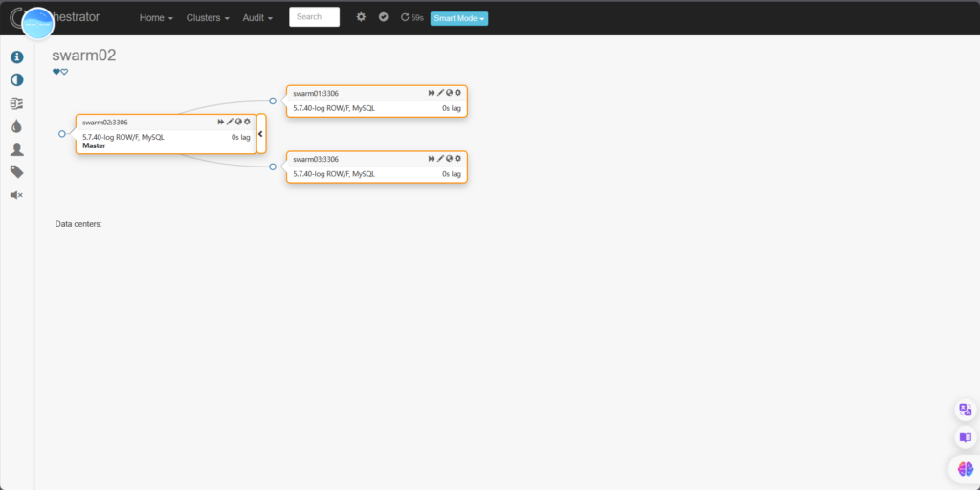Open the Audit menu
The image size is (980, 490).
tap(257, 18)
